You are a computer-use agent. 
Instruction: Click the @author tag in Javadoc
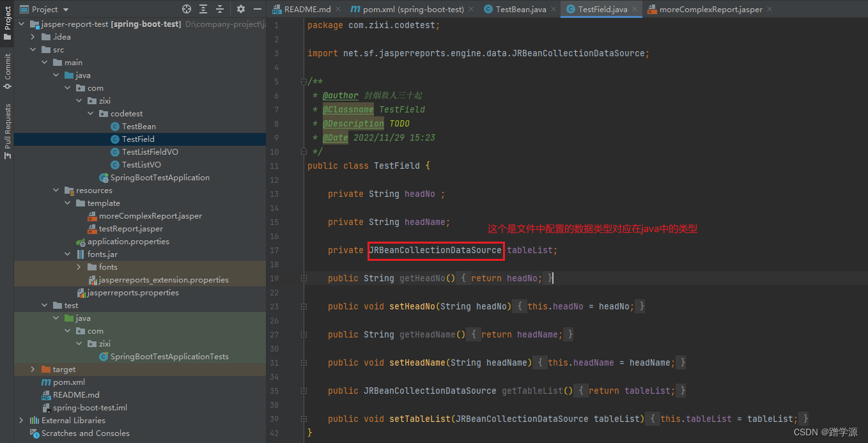point(341,95)
